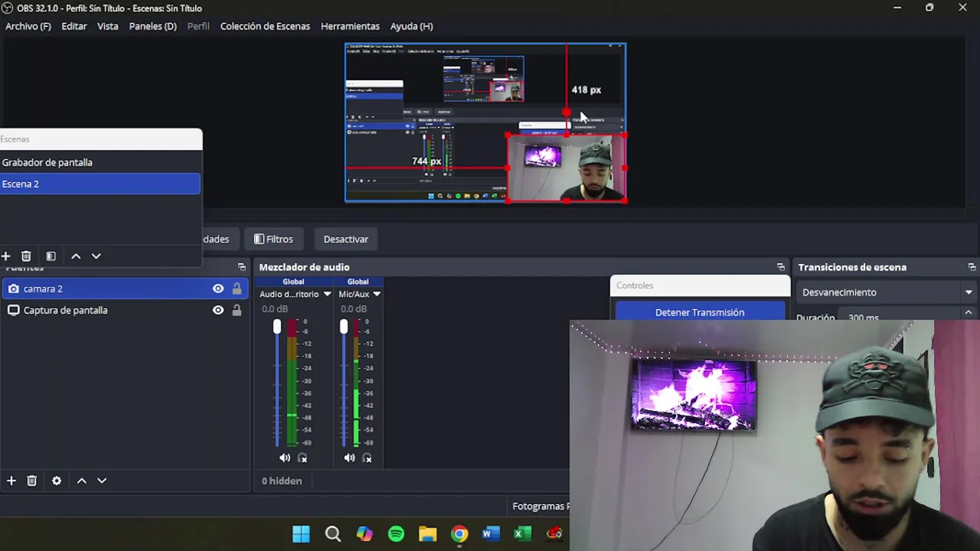
Task: Delete selected scene with the Escenas trash icon
Action: pos(26,256)
